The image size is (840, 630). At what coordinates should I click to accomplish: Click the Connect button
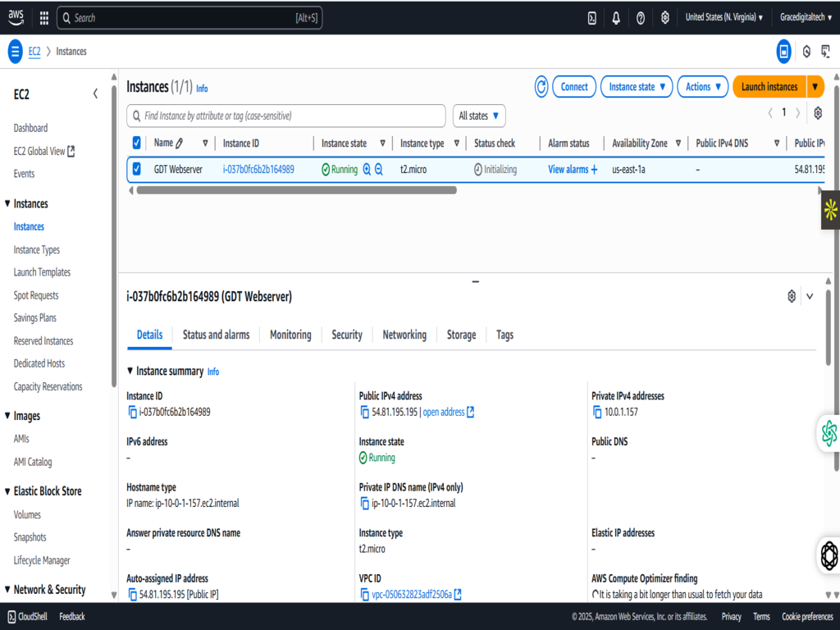click(573, 87)
